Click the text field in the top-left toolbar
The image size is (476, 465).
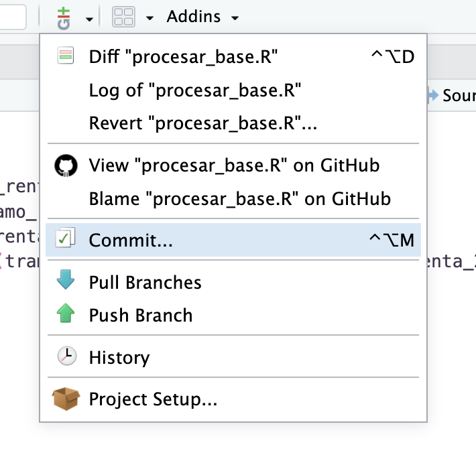[12, 17]
